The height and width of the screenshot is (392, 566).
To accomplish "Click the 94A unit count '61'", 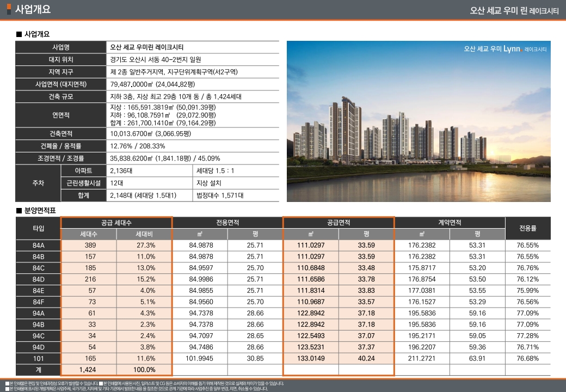I will coord(92,313).
